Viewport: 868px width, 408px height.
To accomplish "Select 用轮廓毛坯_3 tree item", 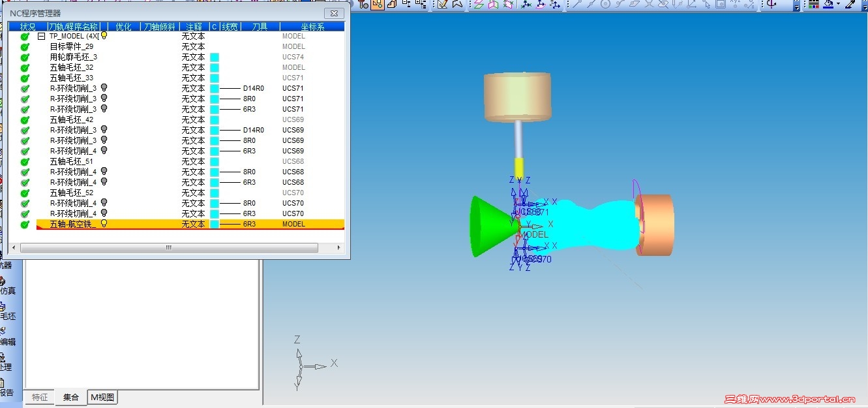I will (74, 57).
